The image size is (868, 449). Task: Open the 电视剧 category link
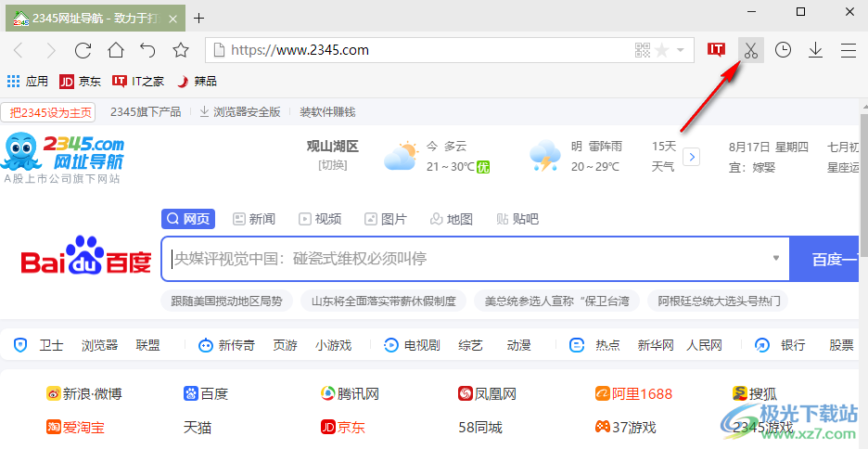coord(422,345)
